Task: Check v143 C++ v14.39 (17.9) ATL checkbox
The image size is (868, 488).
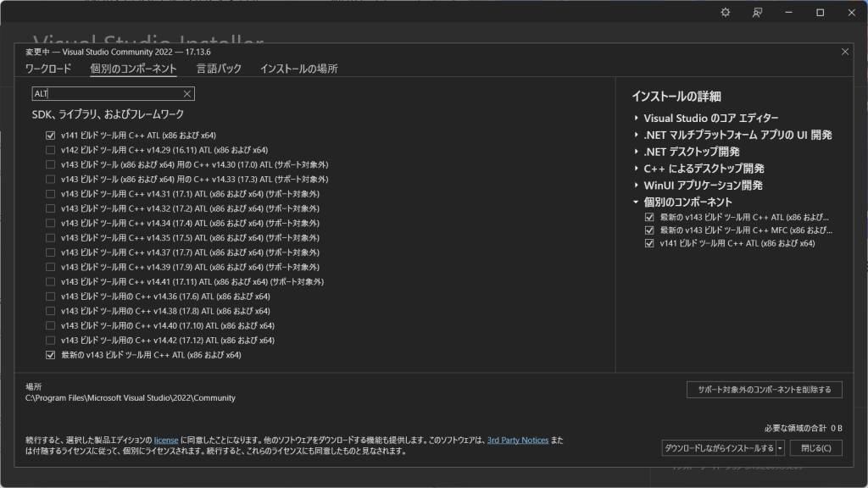Action: (50, 267)
